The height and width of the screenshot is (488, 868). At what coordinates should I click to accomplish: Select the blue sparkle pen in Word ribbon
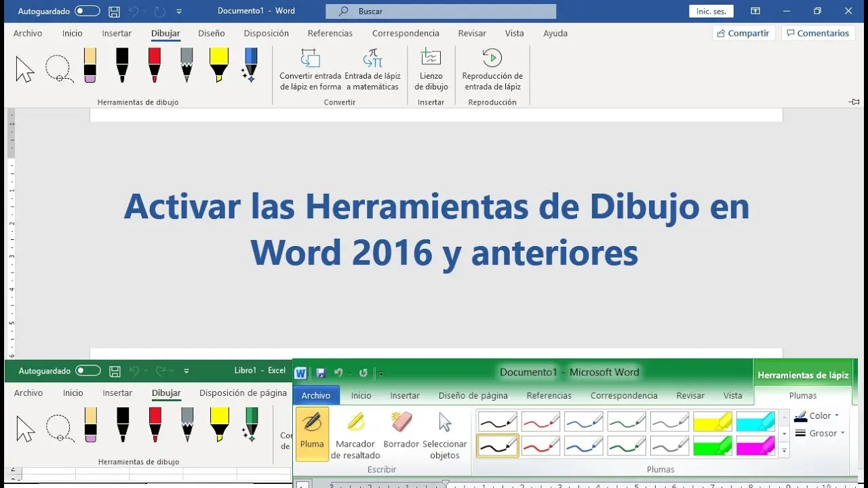tap(250, 66)
